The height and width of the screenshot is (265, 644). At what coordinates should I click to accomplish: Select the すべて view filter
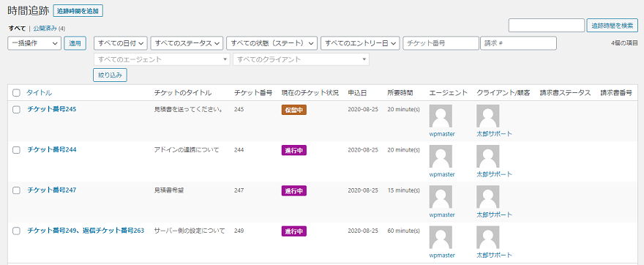tap(17, 29)
